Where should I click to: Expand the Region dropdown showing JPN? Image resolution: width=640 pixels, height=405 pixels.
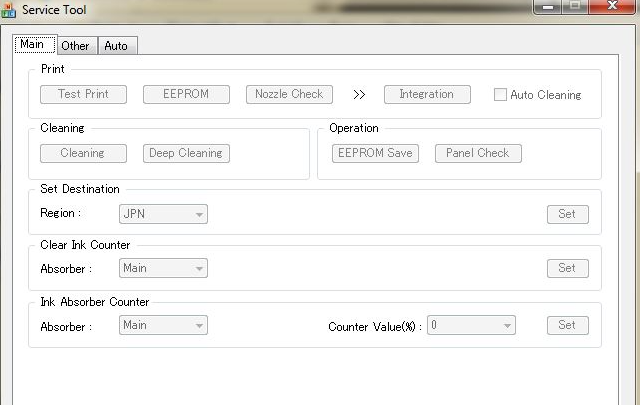[163, 213]
